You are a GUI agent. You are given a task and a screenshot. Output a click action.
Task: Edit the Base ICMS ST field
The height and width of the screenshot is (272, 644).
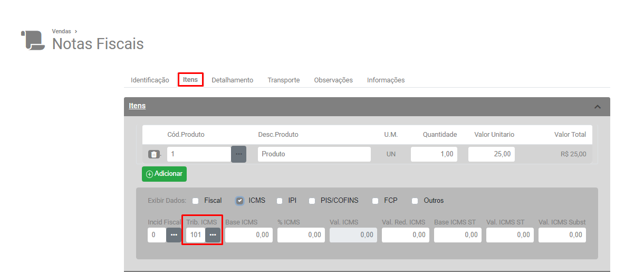click(458, 235)
